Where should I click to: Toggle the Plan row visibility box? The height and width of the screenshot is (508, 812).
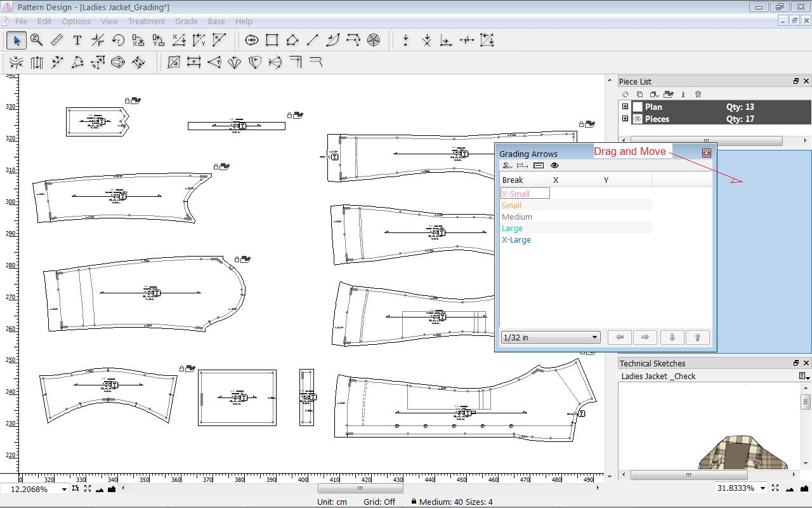click(638, 107)
